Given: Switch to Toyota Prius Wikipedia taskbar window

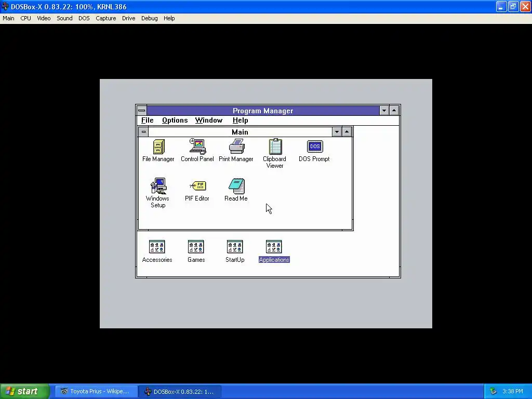Looking at the screenshot, I should (96, 392).
